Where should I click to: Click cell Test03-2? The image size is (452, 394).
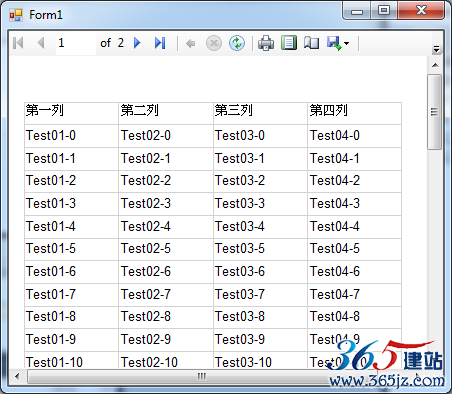(x=260, y=181)
